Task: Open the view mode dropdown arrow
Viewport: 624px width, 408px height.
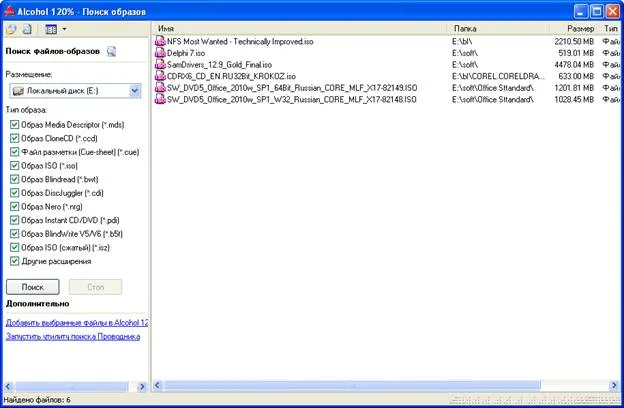Action: tap(64, 29)
